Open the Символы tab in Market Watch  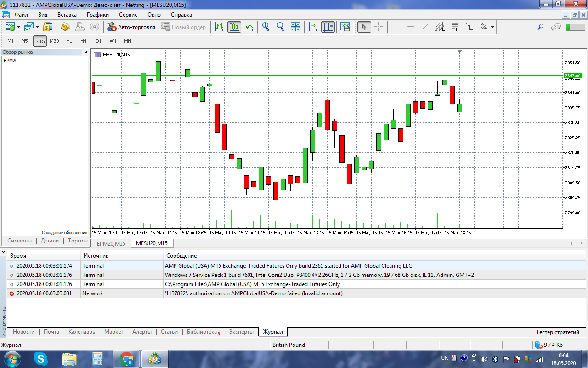point(20,241)
